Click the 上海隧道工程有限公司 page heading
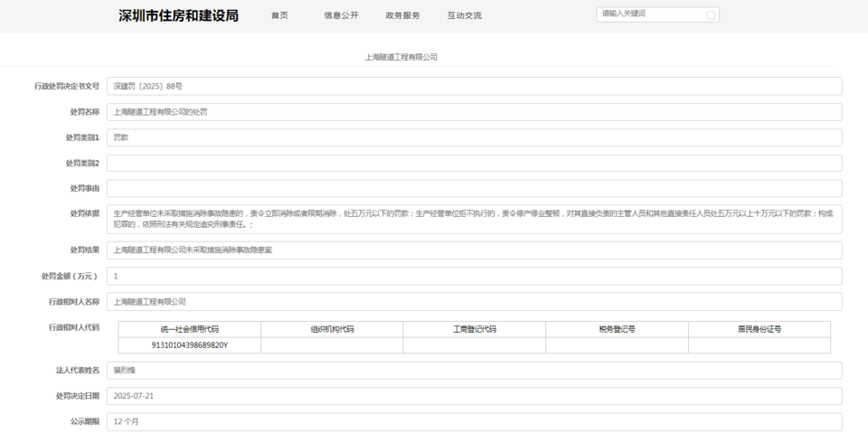 coord(401,57)
